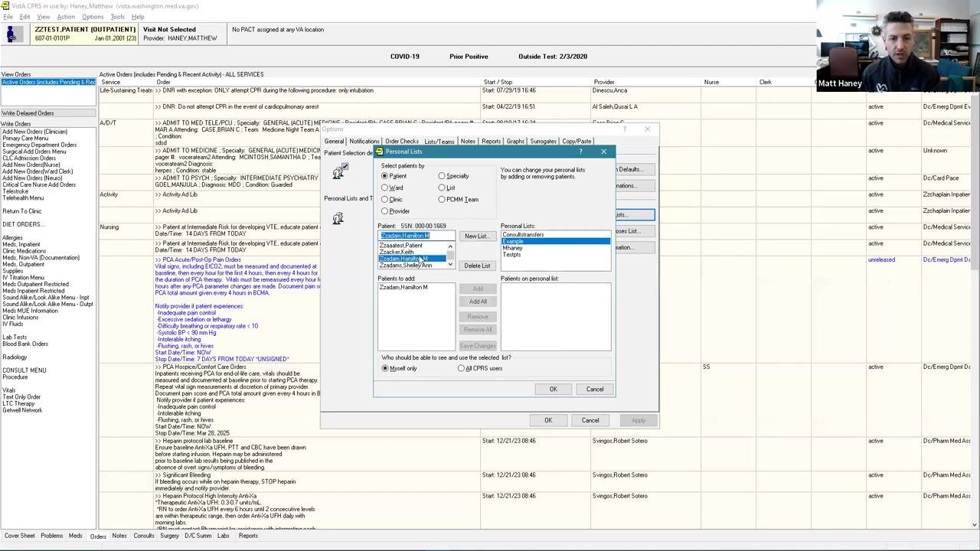Viewport: 980px width, 551px height.
Task: Click OK in the Options dialog
Action: 548,420
